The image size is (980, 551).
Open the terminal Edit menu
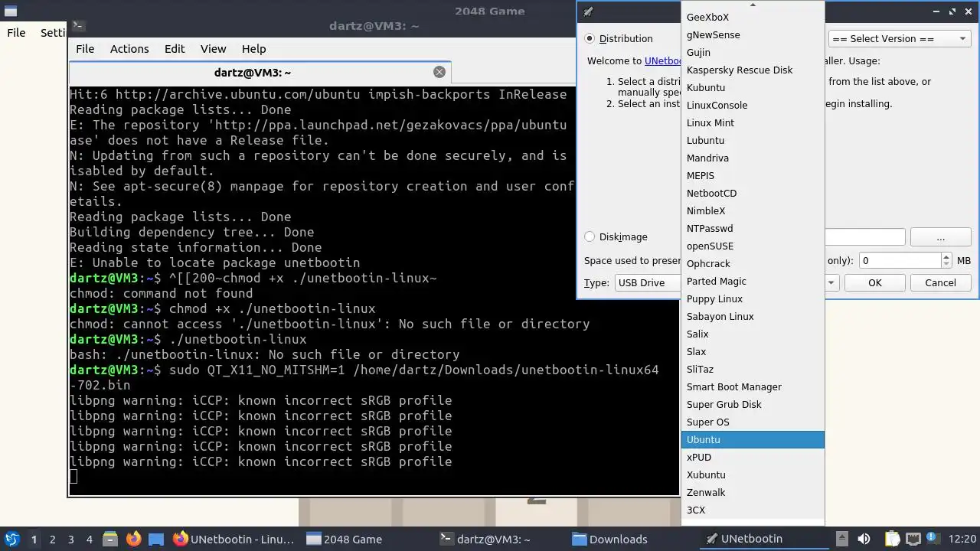[x=175, y=48]
